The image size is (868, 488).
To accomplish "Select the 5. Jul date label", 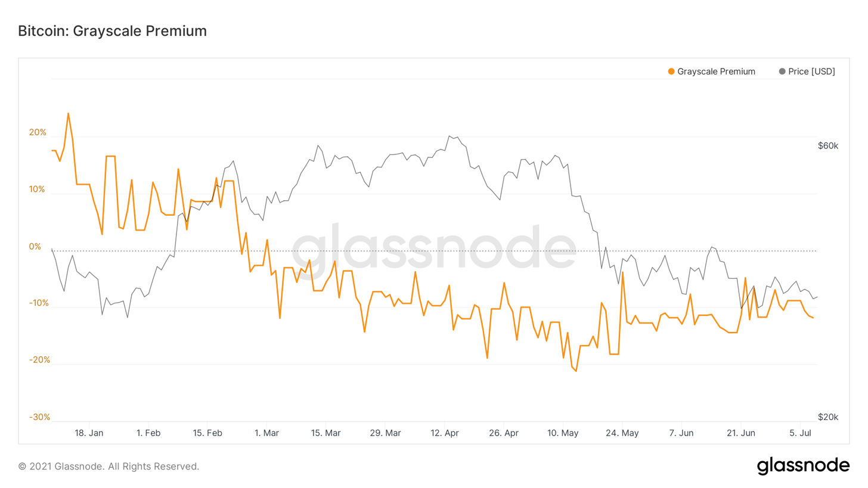I will (799, 433).
